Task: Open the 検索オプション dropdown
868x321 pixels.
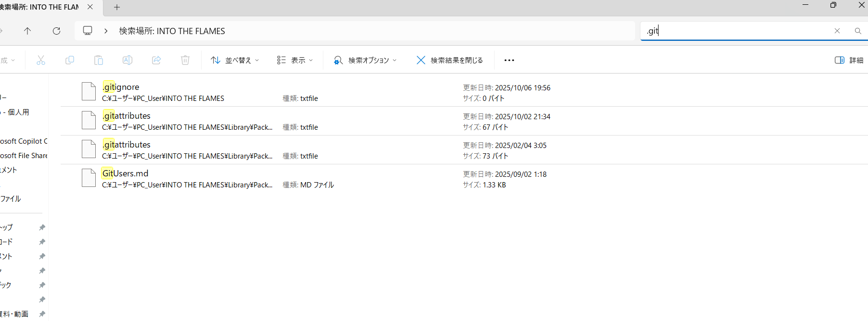Action: [x=365, y=60]
